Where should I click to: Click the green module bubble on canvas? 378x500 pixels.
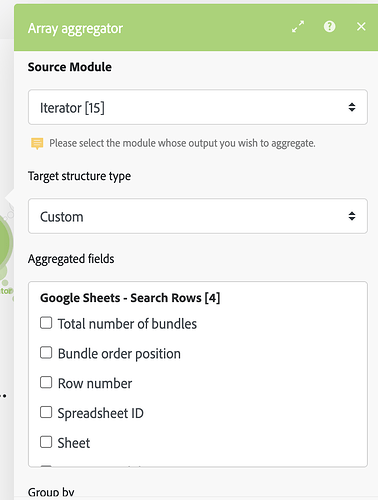coord(5,242)
